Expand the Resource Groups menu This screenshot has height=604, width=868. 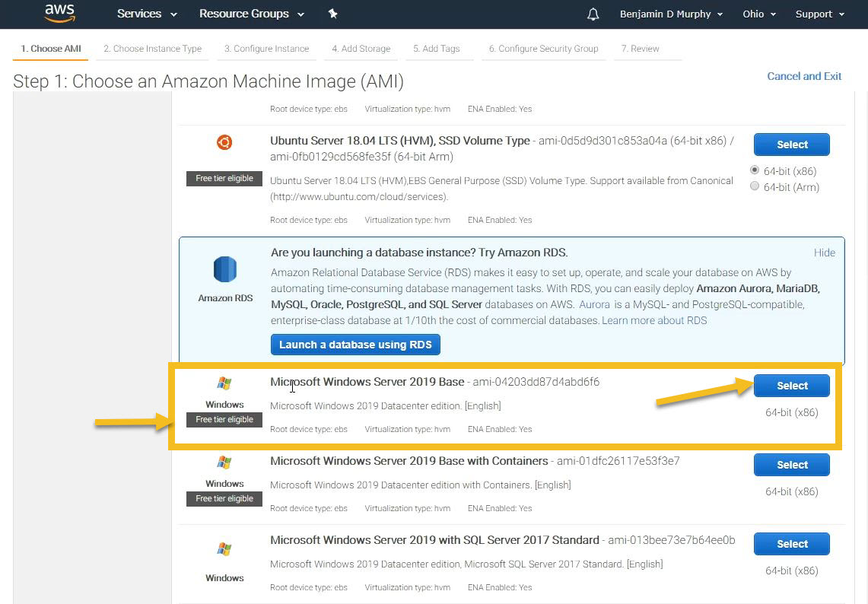coord(252,14)
